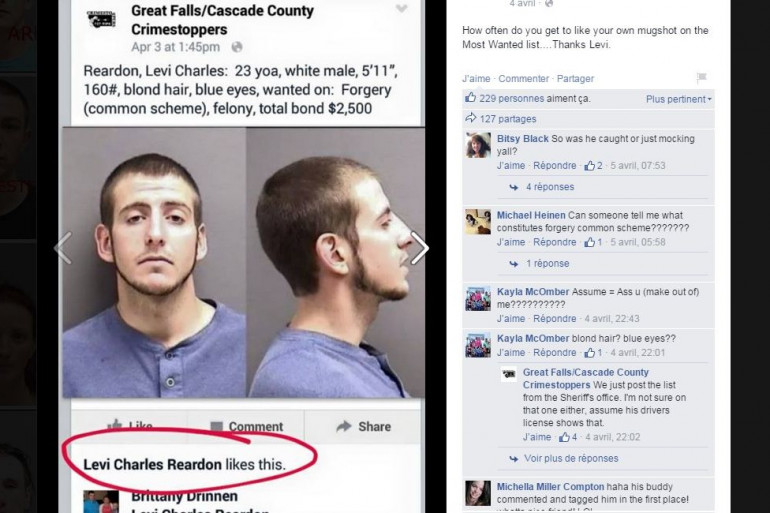Click the share arrow icon beside 127 partages
Viewport: 770px width, 513px height.
click(x=470, y=118)
